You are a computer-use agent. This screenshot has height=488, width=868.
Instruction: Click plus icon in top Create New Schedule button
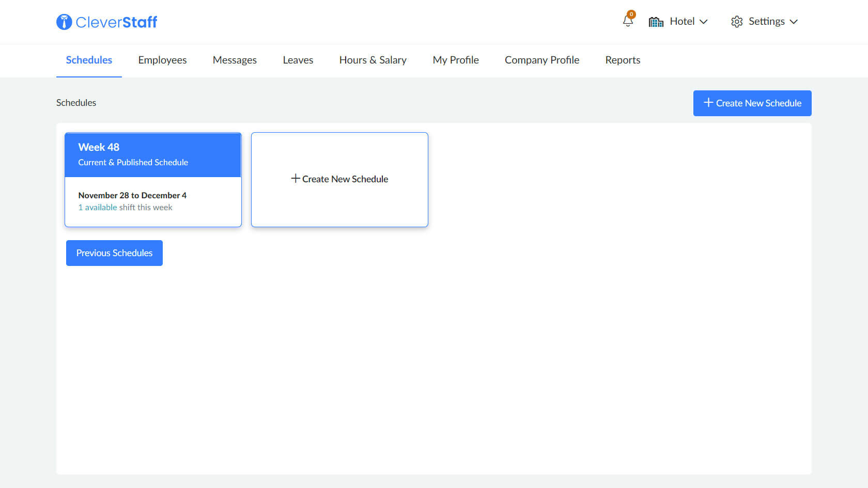708,103
